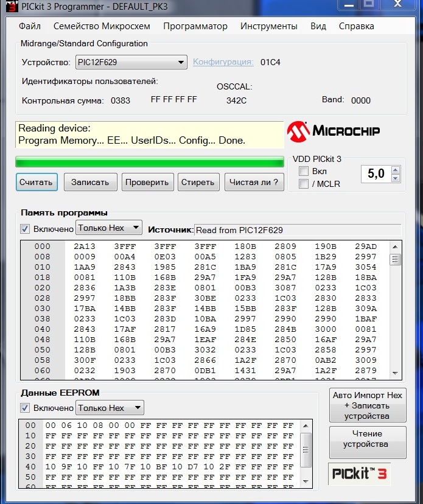The height and width of the screenshot is (504, 423).
Task: Select program memory cell 309A
Action: point(366,308)
